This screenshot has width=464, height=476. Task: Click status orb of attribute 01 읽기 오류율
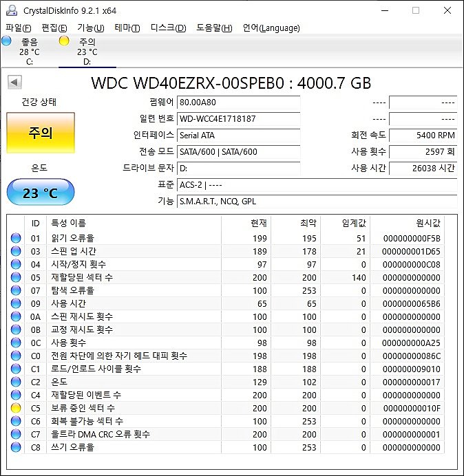tap(16, 238)
